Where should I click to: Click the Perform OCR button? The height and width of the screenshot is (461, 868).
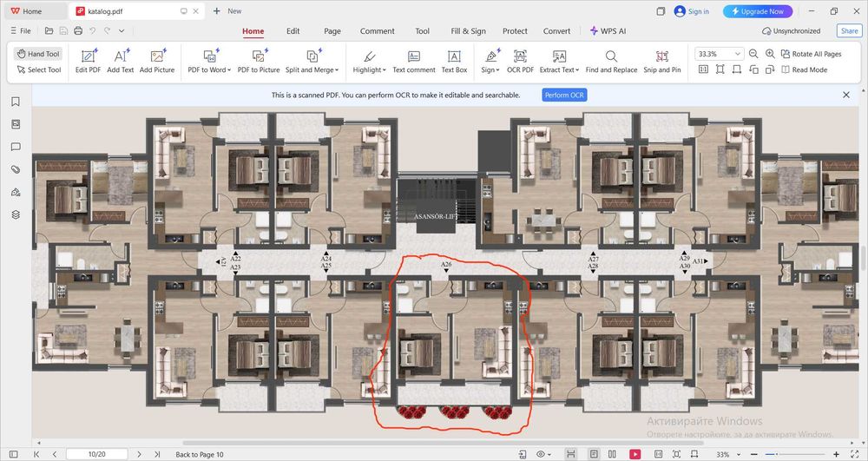(x=564, y=95)
